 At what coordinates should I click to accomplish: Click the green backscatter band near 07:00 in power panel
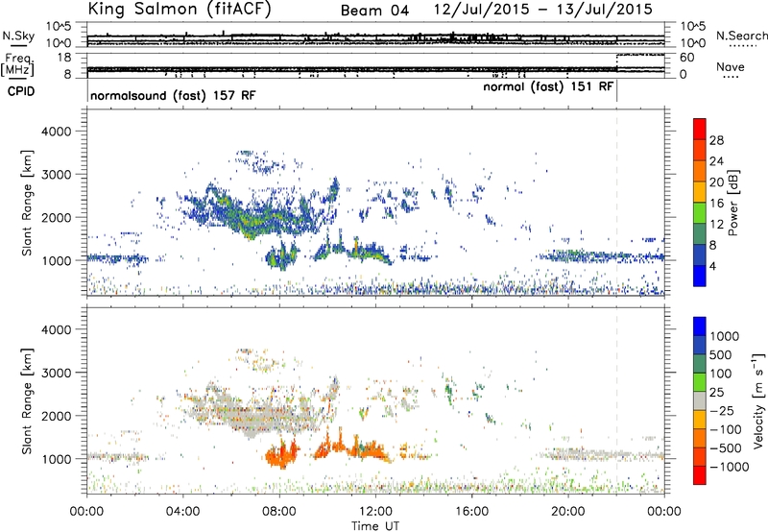[254, 224]
